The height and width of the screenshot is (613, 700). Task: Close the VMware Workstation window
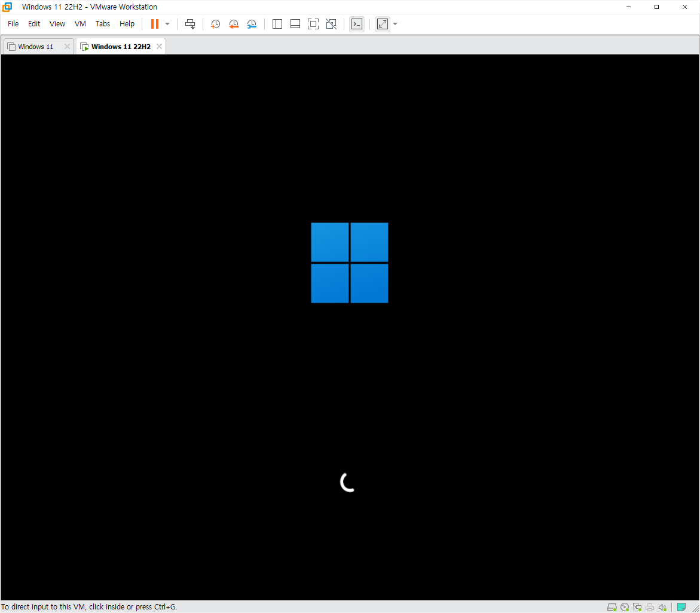685,7
